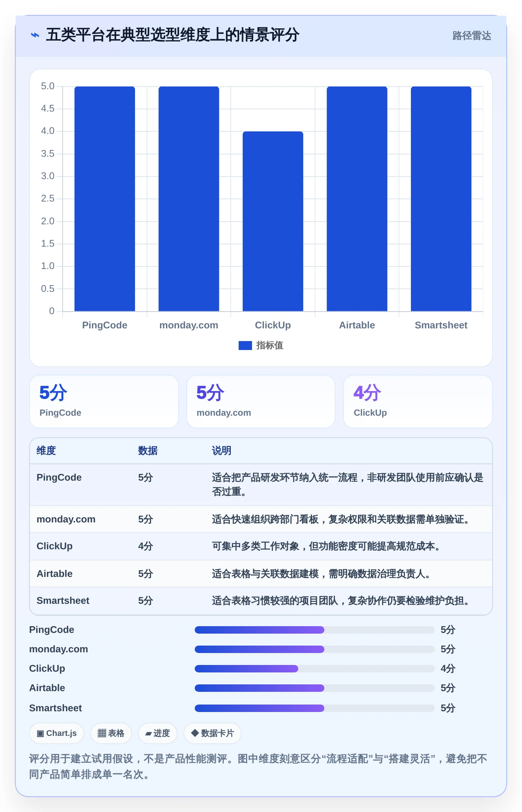Screen dimensions: 522x812
Task: Click the Airtable x-axis label
Action: pyautogui.click(x=357, y=325)
